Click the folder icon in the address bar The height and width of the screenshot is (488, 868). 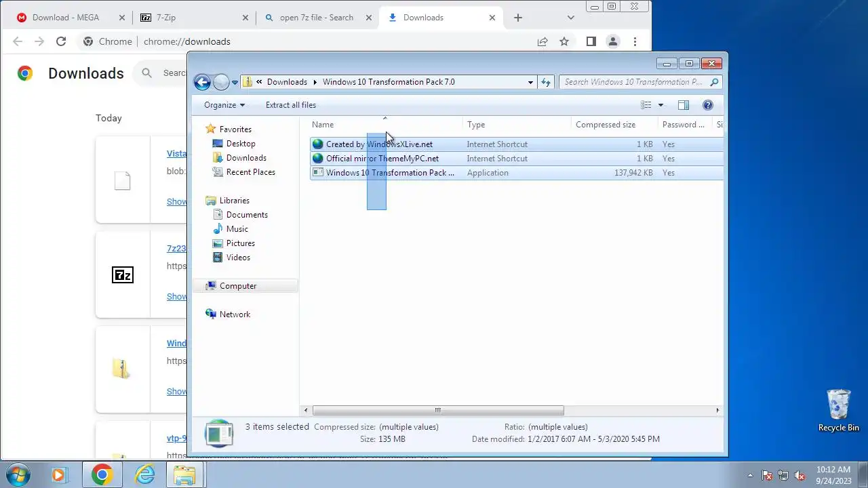pyautogui.click(x=248, y=82)
